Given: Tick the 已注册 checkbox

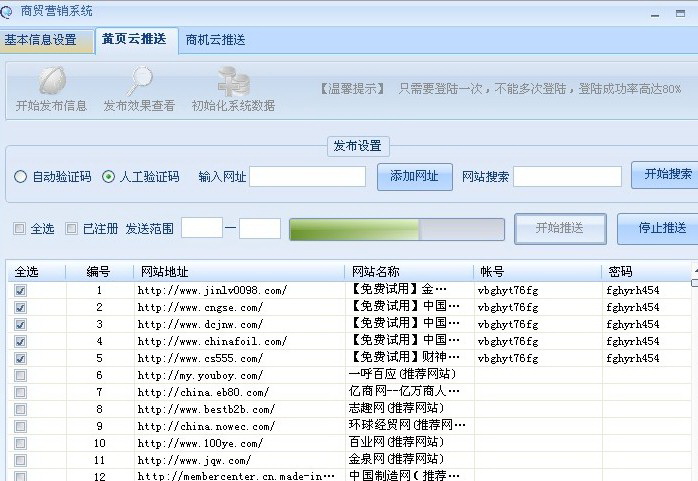Looking at the screenshot, I should tap(71, 229).
